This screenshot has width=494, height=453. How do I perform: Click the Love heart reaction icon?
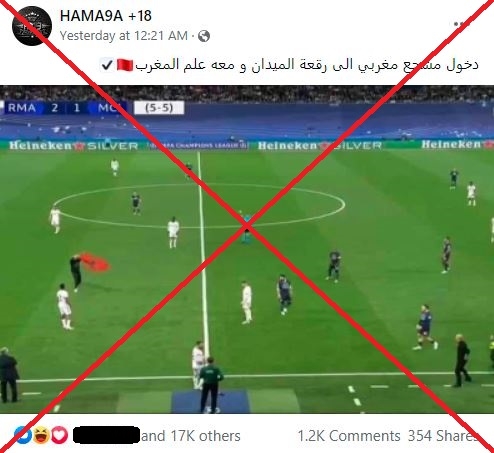click(59, 435)
